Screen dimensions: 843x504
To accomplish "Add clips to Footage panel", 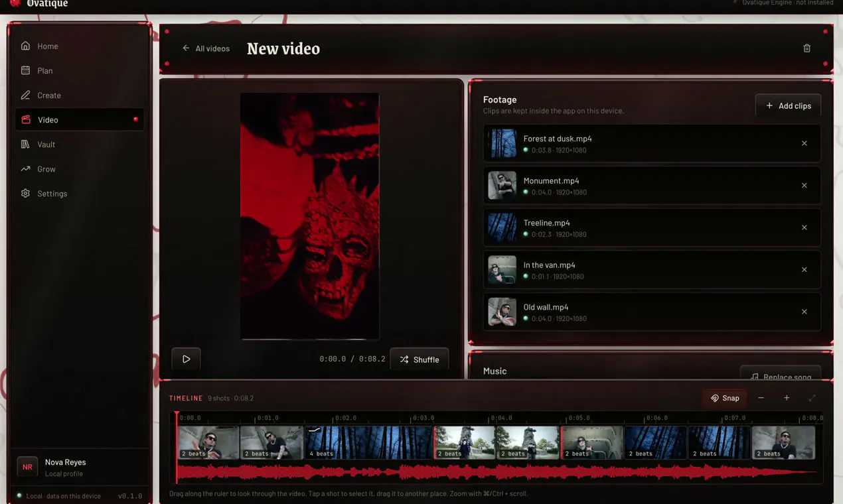I will coord(788,105).
